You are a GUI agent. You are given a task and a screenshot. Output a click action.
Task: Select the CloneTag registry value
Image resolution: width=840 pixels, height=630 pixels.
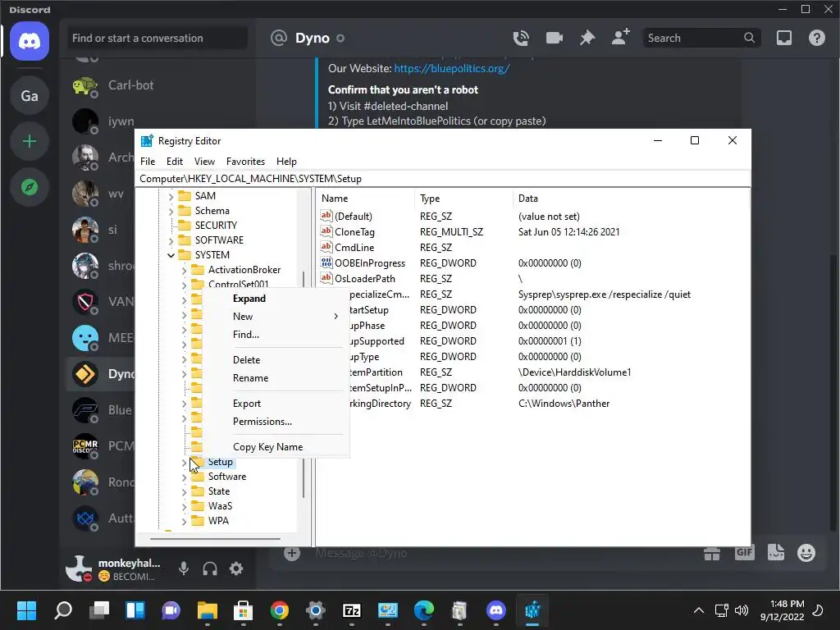(x=348, y=232)
